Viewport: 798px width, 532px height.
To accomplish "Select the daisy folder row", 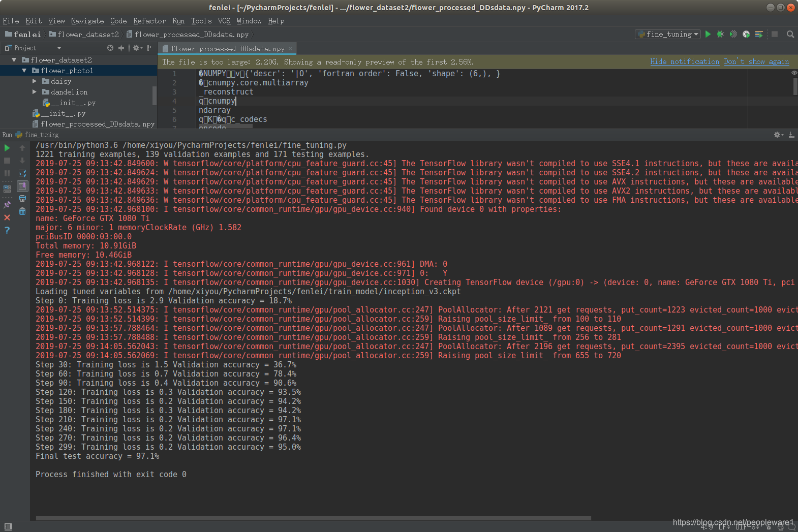I will click(x=78, y=81).
